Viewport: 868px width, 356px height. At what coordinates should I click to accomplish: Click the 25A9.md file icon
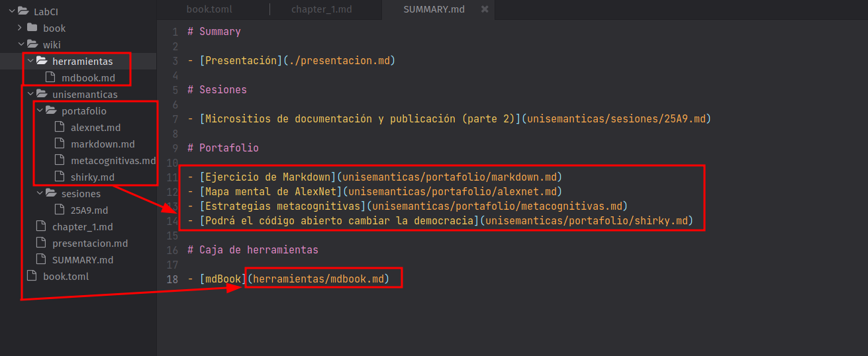(59, 210)
